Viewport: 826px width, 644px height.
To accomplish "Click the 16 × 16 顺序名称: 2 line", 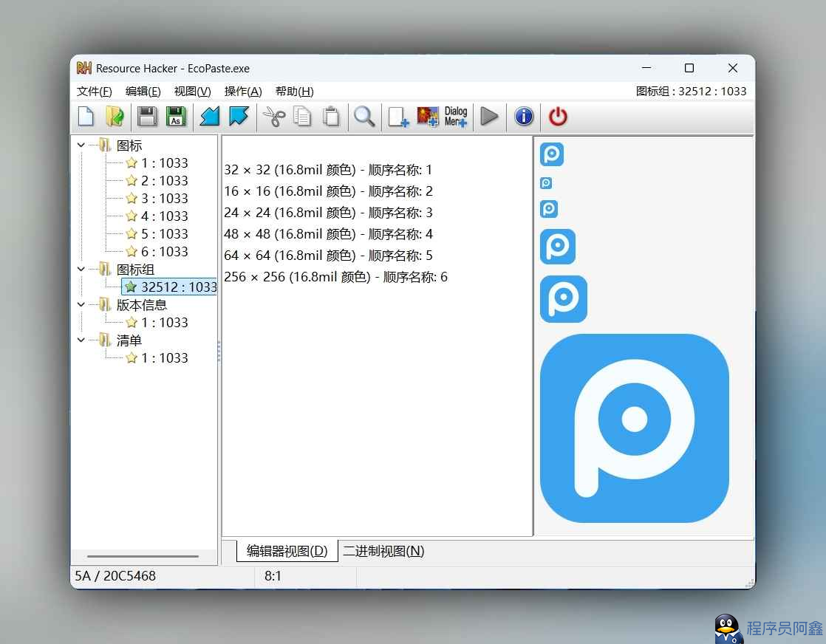I will pos(328,191).
